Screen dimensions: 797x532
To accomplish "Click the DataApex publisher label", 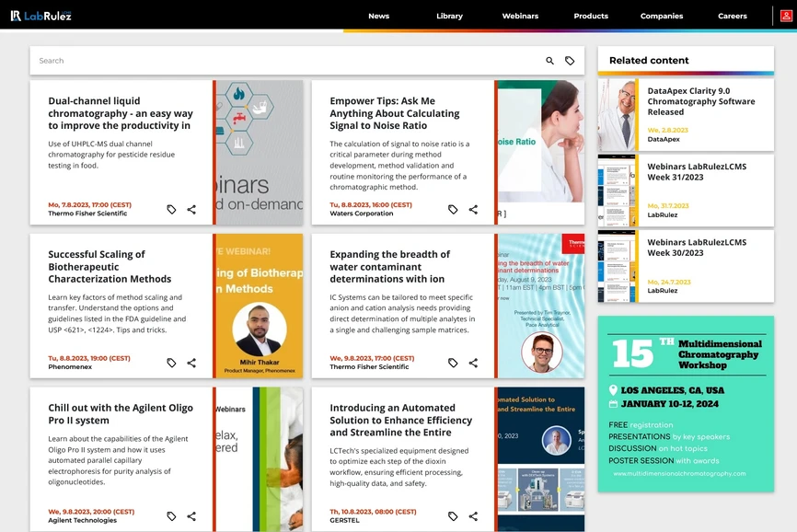I will pos(664,139).
